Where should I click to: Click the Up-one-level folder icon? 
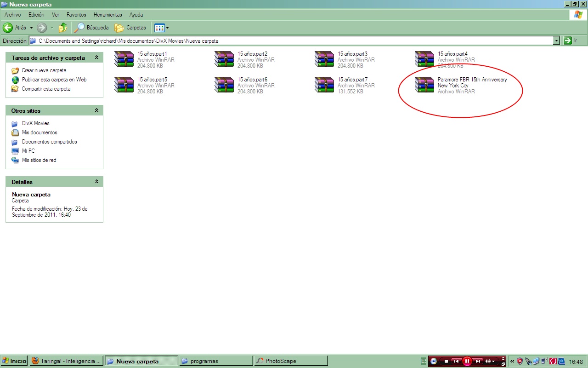(x=63, y=28)
